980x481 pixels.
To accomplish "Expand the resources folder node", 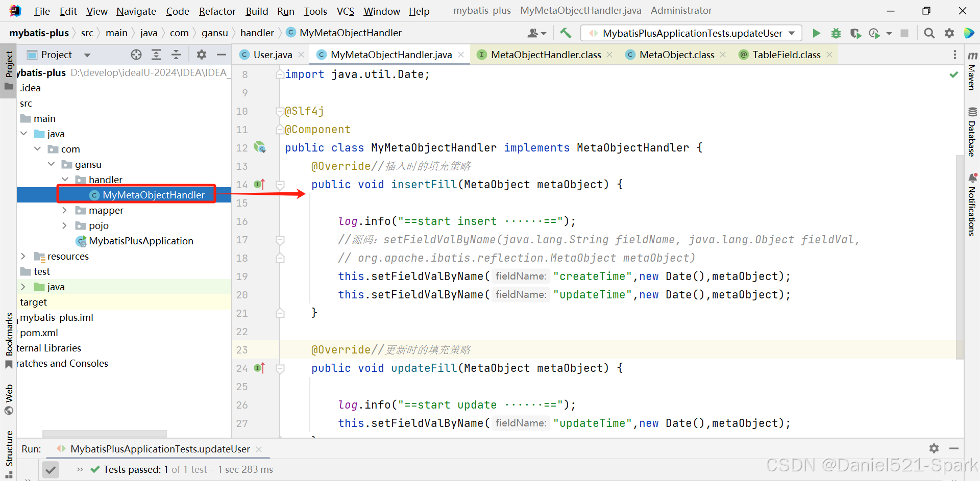I will (x=23, y=256).
